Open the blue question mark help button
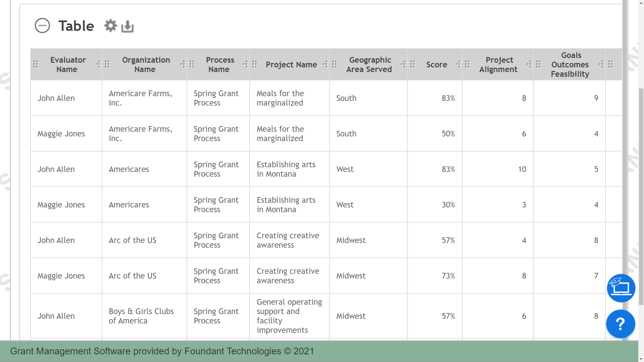 621,324
